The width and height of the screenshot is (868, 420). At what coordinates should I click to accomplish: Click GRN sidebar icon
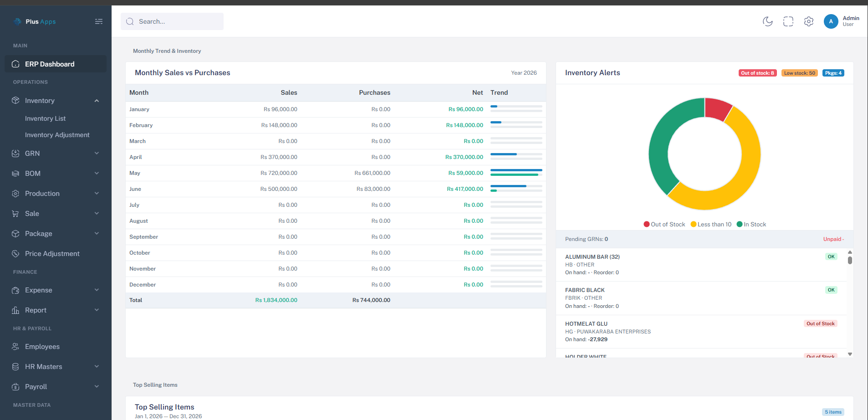click(15, 154)
